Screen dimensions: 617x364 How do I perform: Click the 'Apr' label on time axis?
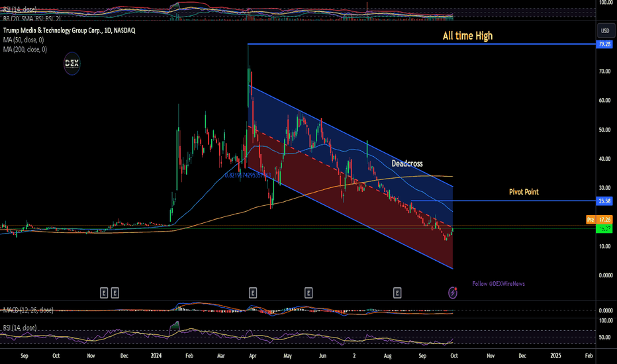tap(253, 356)
